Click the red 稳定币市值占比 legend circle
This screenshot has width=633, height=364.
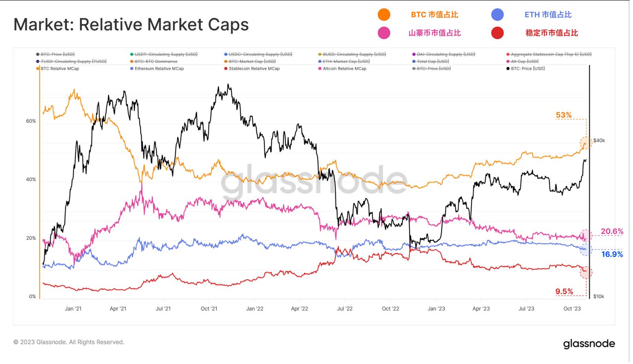497,33
